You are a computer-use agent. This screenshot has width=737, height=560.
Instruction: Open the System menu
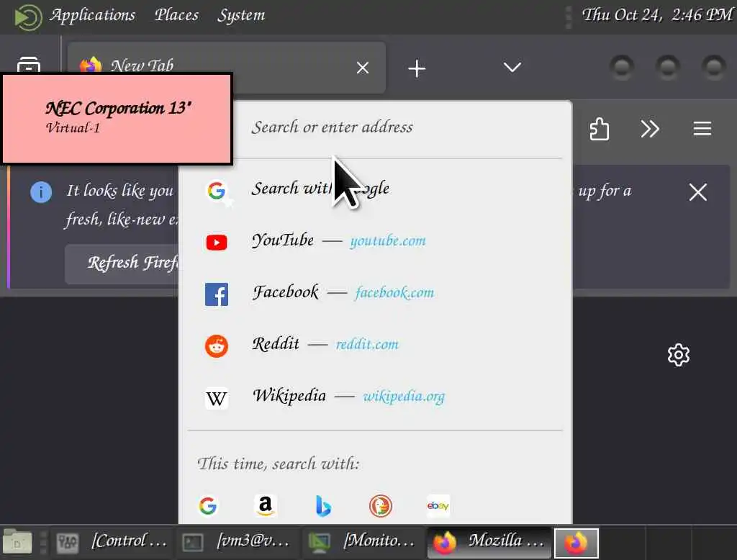[x=241, y=15]
